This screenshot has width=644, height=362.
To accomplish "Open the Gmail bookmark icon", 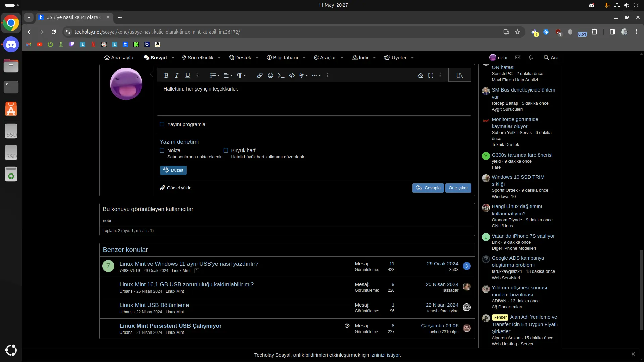I will click(x=29, y=44).
